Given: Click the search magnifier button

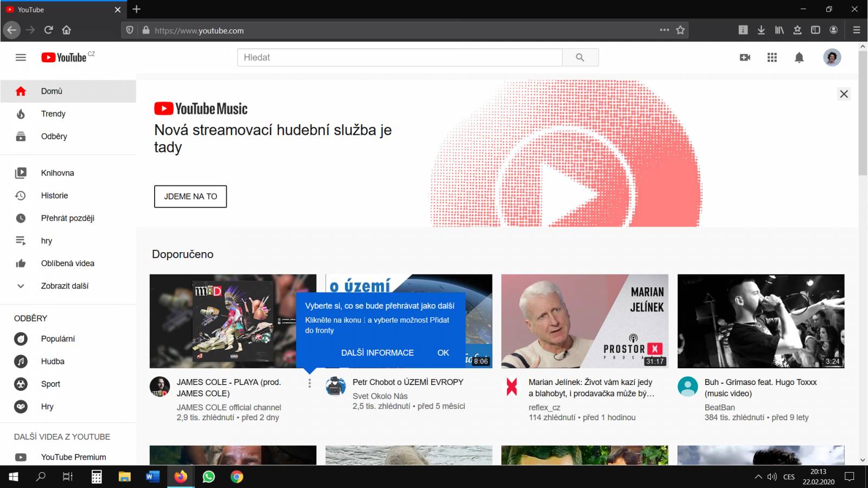Looking at the screenshot, I should (580, 57).
